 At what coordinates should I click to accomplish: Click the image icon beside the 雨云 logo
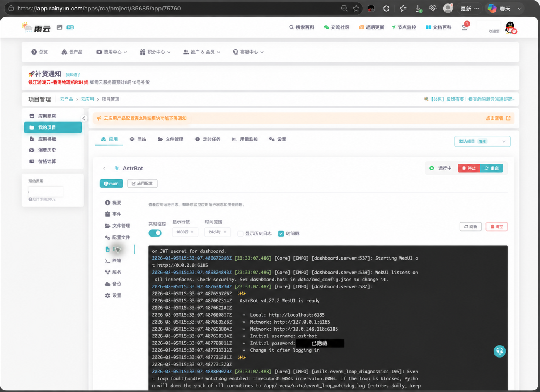point(60,27)
